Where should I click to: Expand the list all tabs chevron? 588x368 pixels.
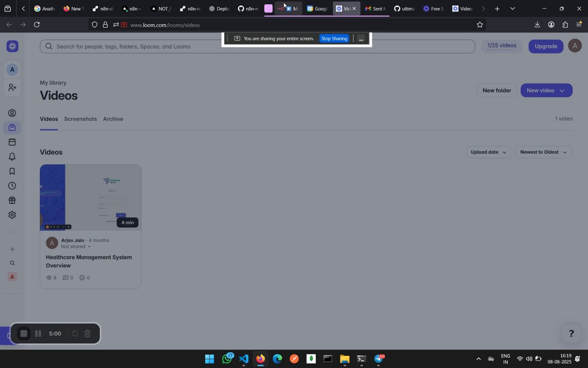[x=513, y=9]
